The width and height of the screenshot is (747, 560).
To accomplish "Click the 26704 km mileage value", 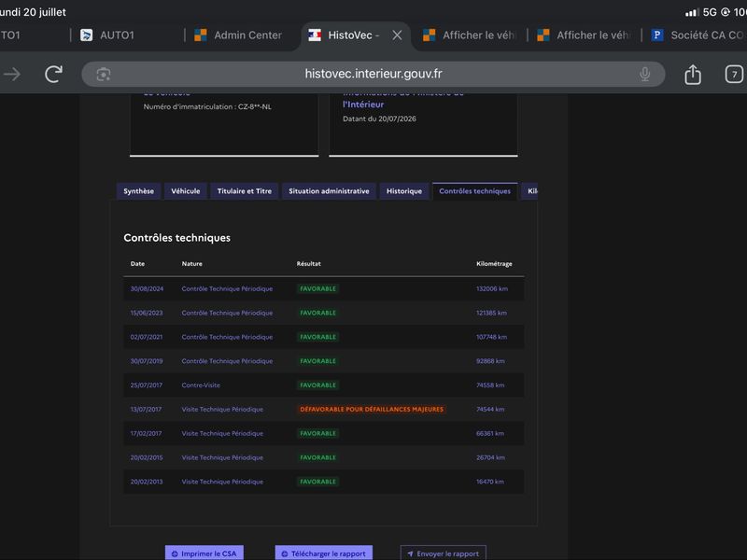I will pos(491,457).
